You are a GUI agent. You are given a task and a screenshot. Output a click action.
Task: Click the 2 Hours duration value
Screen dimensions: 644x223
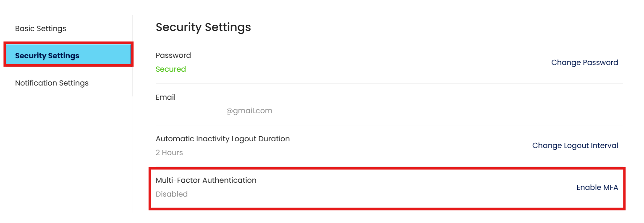point(169,153)
